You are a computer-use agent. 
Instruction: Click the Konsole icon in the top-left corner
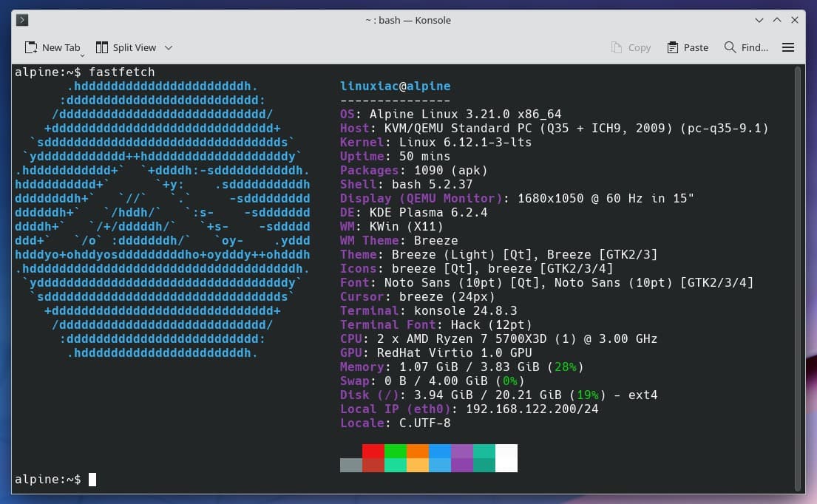coord(21,20)
